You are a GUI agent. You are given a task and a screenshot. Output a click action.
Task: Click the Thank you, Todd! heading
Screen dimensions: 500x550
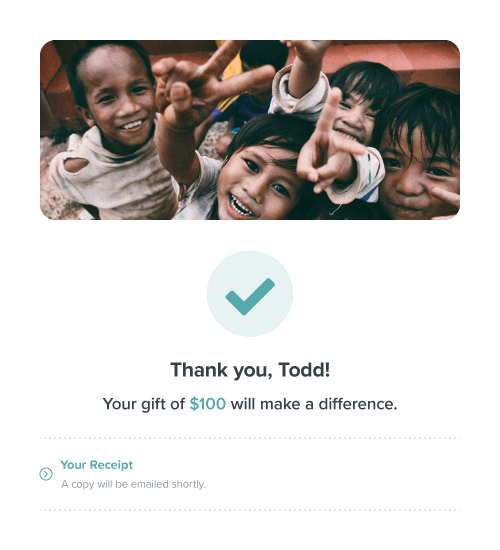click(x=250, y=370)
